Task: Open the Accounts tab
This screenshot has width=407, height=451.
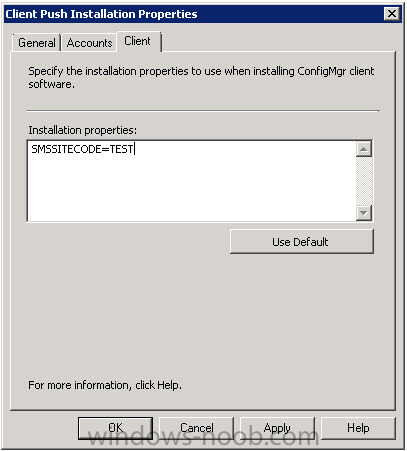Action: (x=89, y=43)
